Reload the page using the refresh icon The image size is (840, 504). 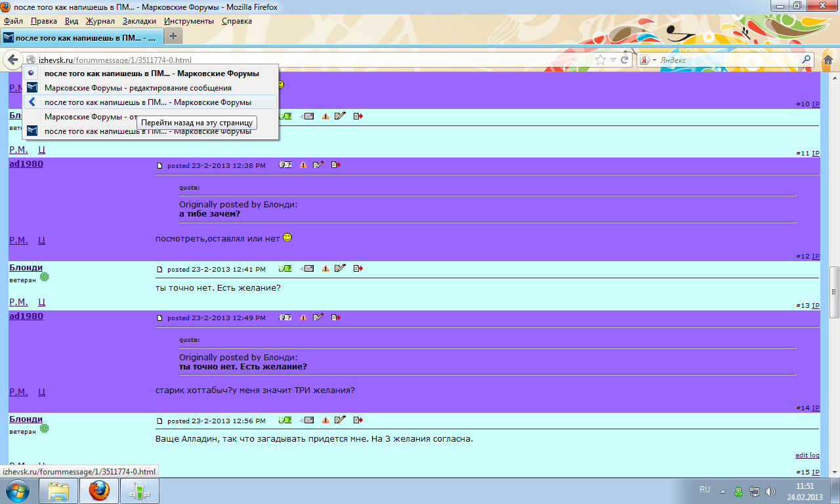(x=625, y=60)
